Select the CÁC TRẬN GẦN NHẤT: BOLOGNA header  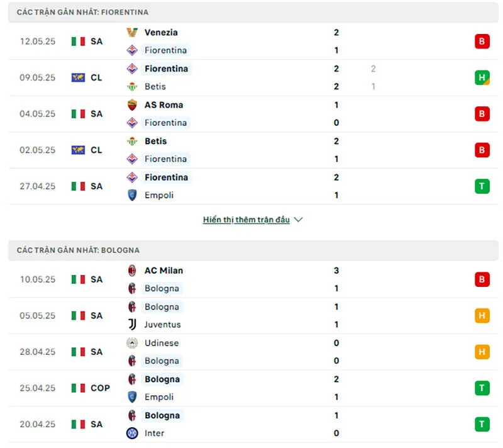(79, 250)
